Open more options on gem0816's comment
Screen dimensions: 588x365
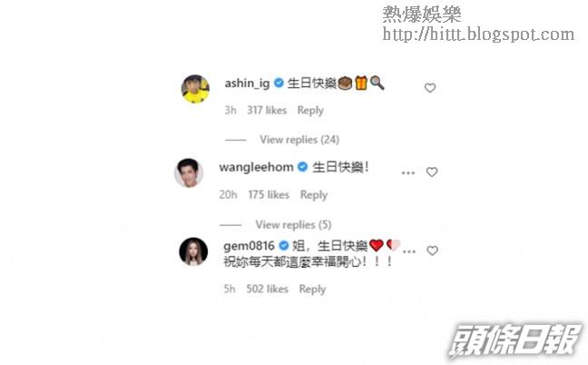[408, 252]
